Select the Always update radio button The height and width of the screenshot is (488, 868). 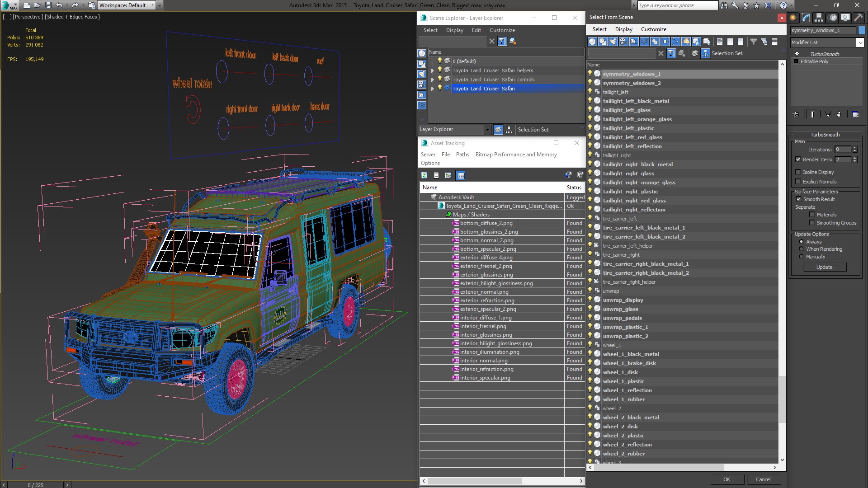coord(801,242)
